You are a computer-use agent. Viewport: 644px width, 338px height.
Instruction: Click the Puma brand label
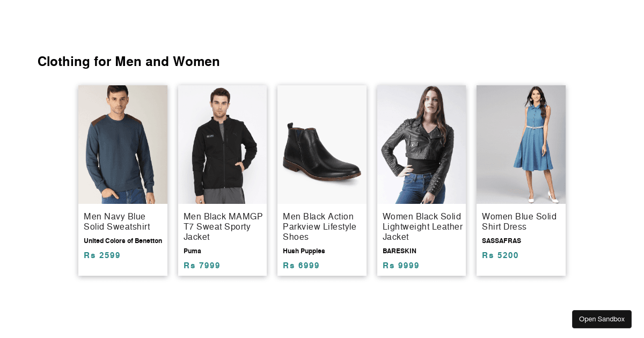192,251
